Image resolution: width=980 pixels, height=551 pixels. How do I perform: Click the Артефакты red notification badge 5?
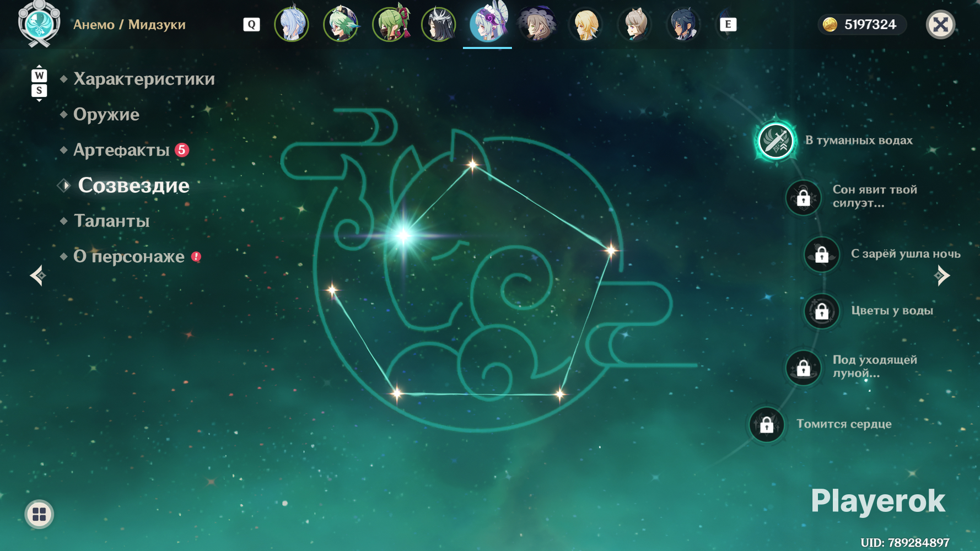182,150
